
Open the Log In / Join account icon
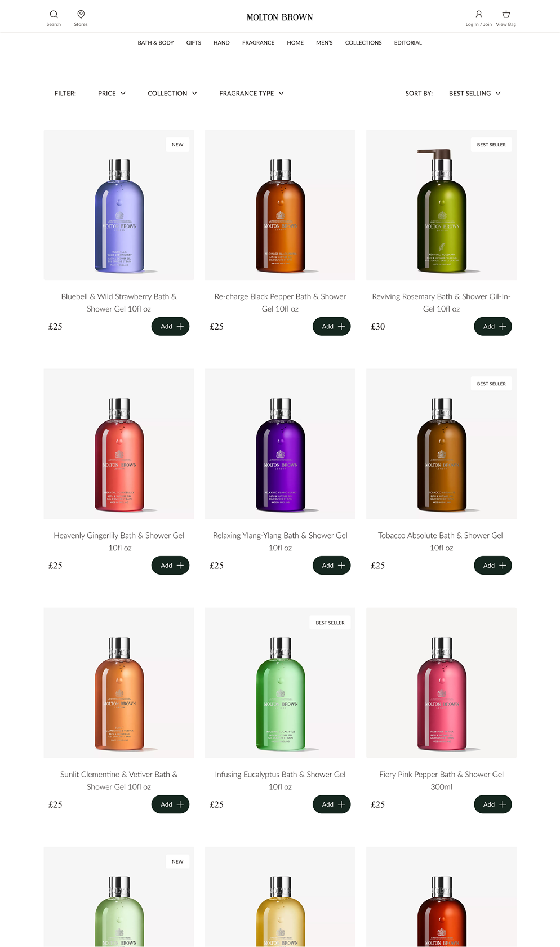(479, 14)
